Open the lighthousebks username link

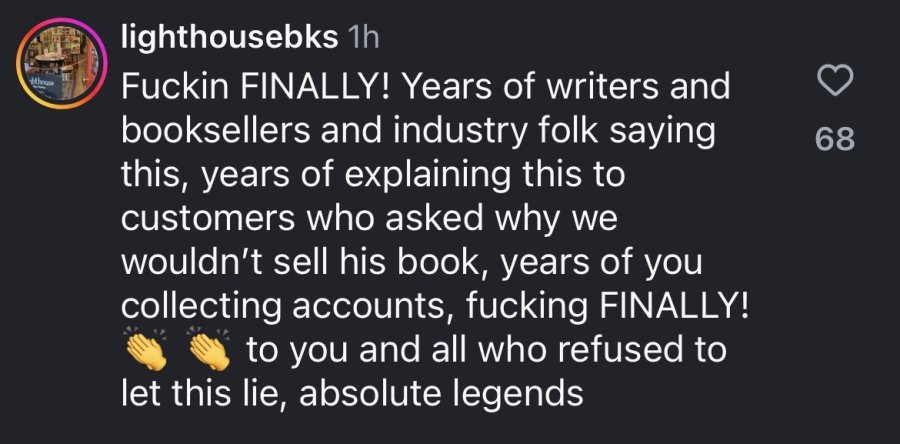pyautogui.click(x=230, y=38)
